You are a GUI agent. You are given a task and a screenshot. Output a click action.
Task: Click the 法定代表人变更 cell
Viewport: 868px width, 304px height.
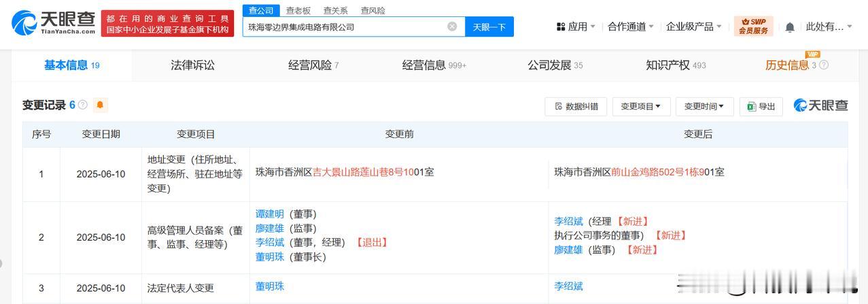[x=196, y=288]
